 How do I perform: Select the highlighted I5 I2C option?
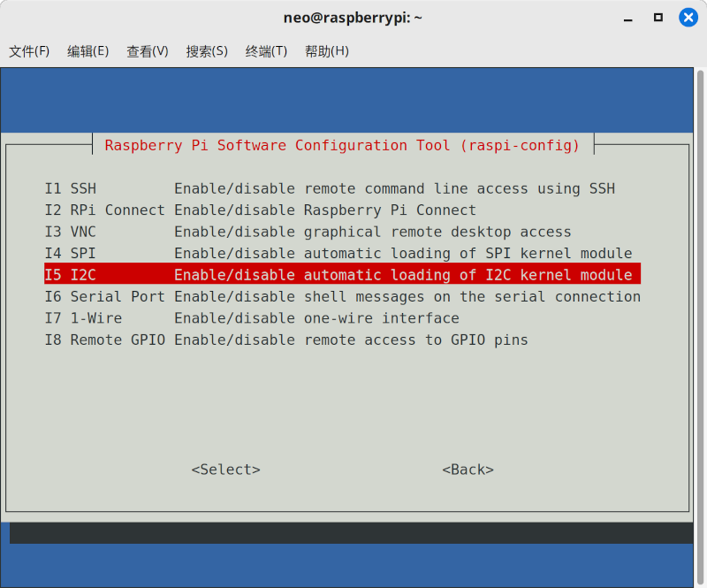tap(342, 275)
